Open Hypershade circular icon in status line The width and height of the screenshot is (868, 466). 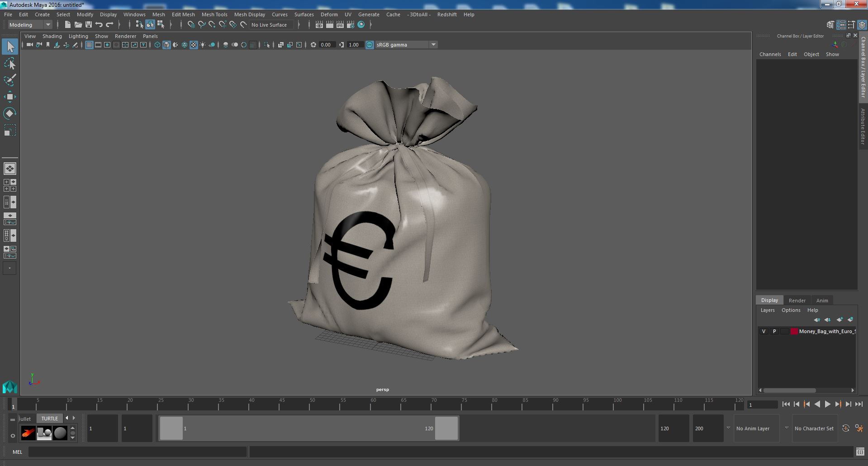pyautogui.click(x=361, y=25)
